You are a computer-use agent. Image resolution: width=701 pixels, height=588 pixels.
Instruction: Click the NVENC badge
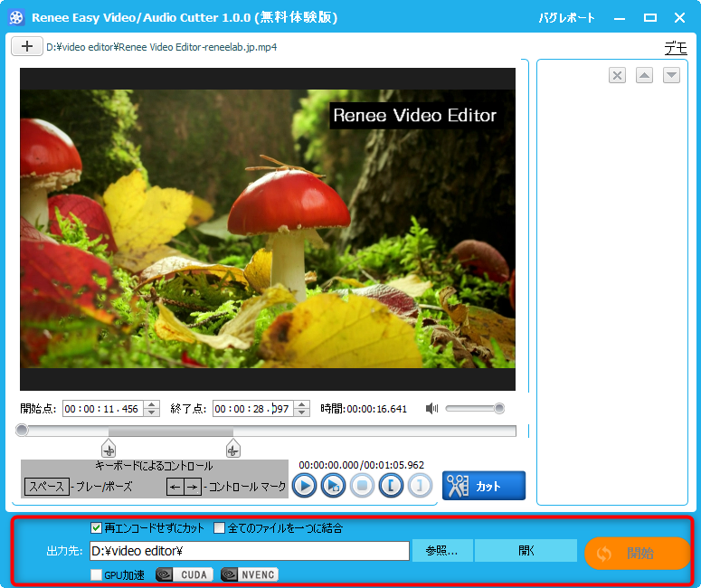250,574
